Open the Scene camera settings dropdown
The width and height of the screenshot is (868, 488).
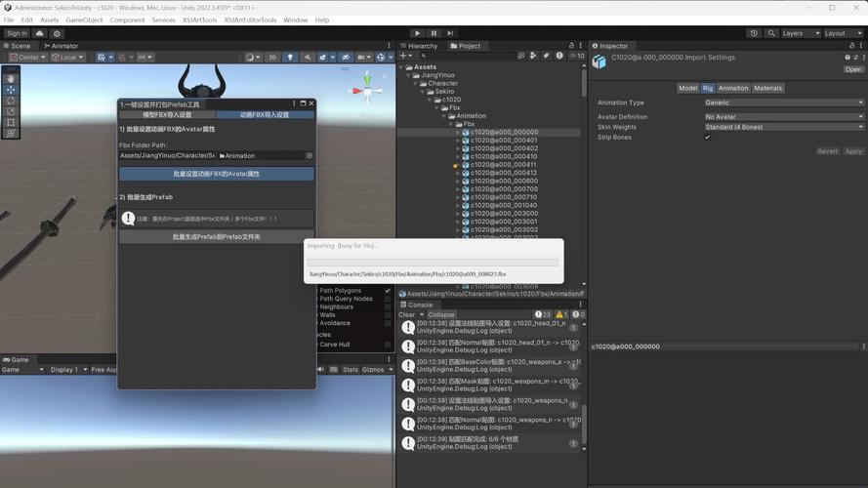pyautogui.click(x=363, y=57)
